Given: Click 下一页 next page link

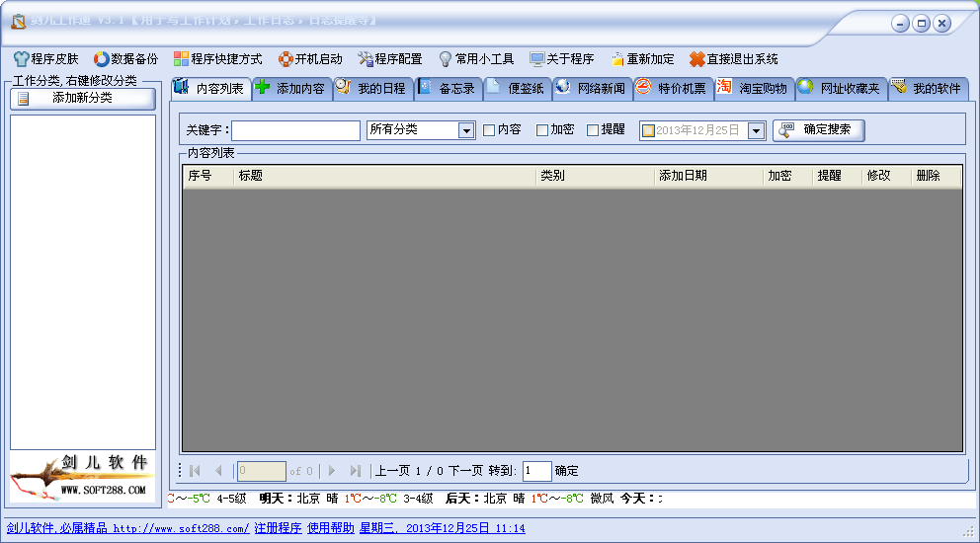Looking at the screenshot, I should (x=465, y=471).
